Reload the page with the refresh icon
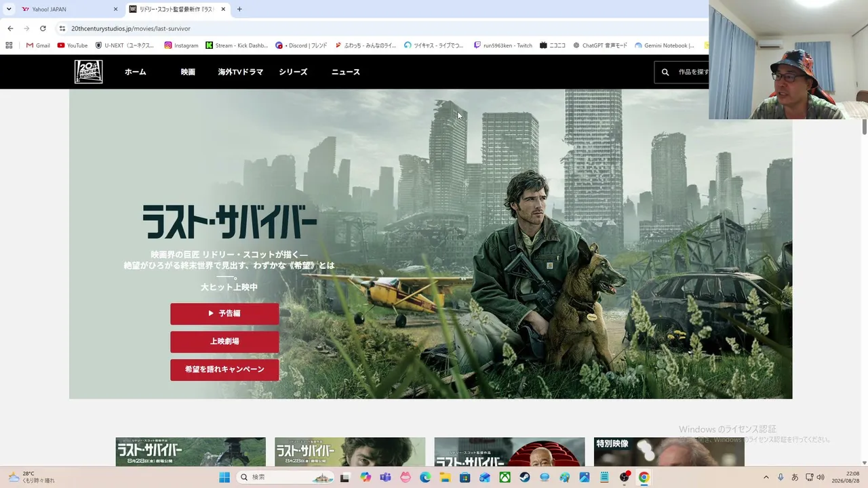Screen dimensions: 868x488 (43, 28)
